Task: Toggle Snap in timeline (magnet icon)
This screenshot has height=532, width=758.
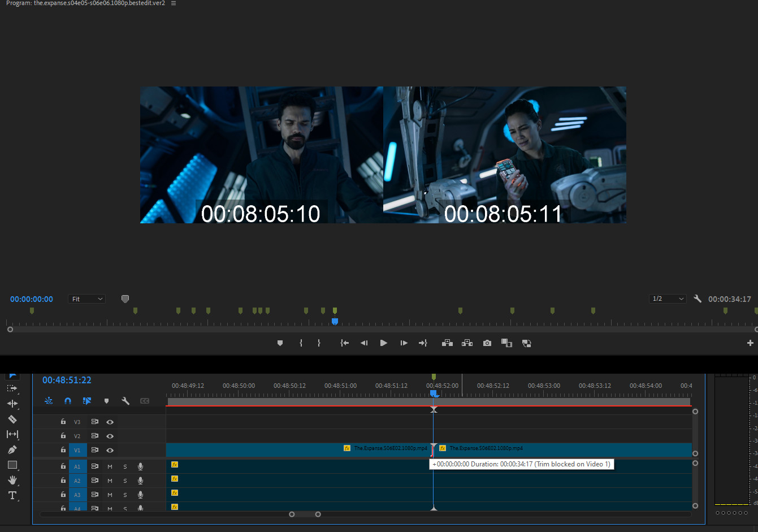Action: [68, 401]
